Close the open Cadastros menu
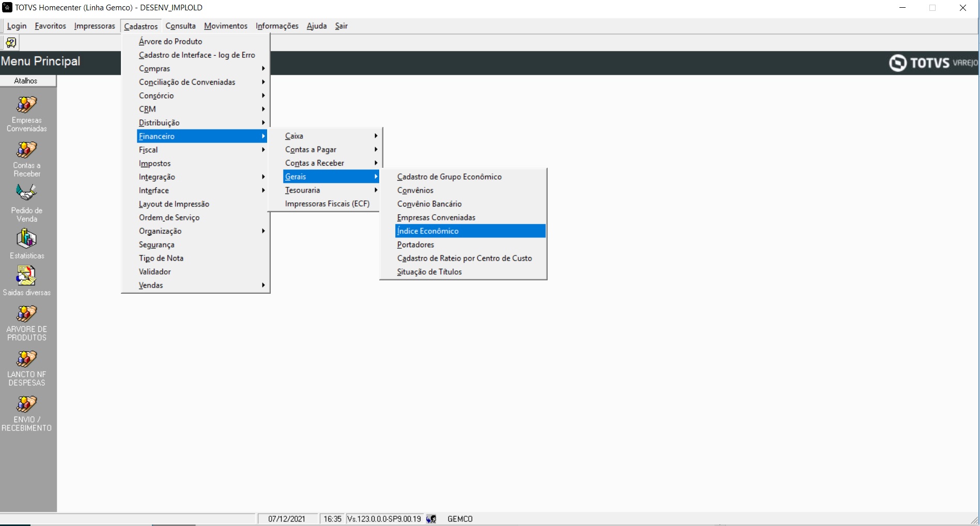The width and height of the screenshot is (980, 526). pyautogui.click(x=141, y=26)
